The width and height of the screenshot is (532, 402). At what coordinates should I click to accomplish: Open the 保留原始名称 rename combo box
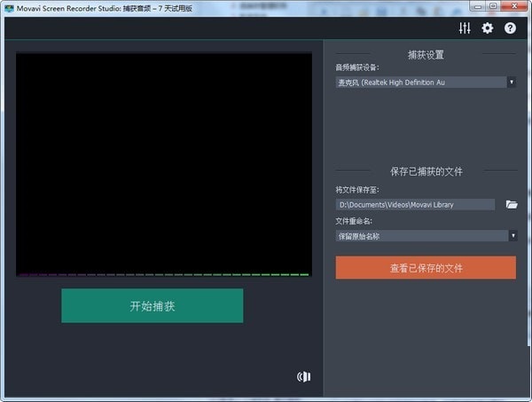tap(426, 236)
